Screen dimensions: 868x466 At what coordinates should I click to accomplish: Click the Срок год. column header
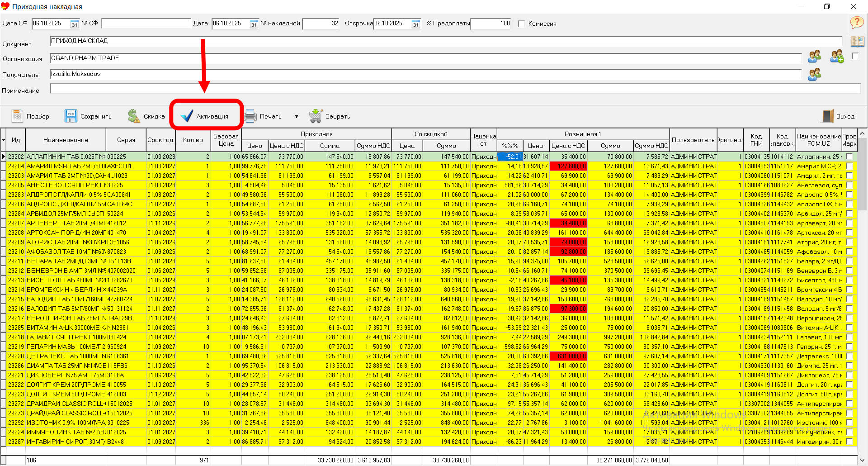pyautogui.click(x=160, y=140)
